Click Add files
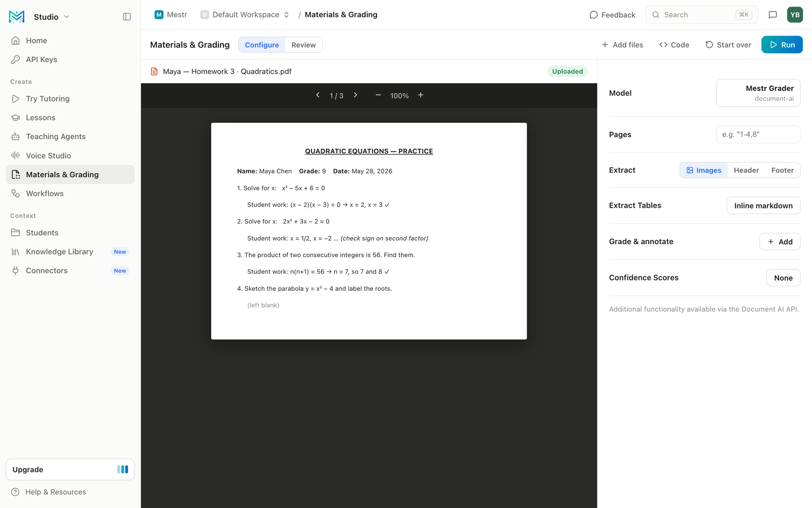 (622, 45)
